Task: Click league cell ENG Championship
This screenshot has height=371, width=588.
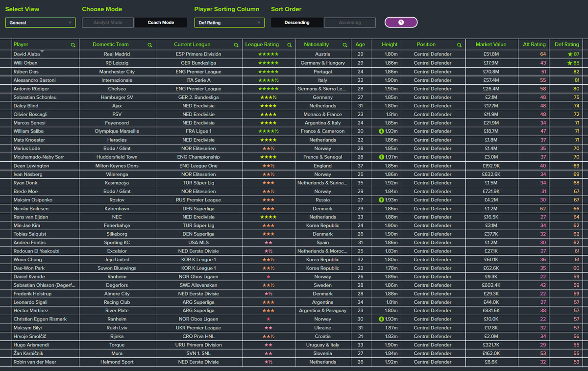Action: [x=199, y=157]
